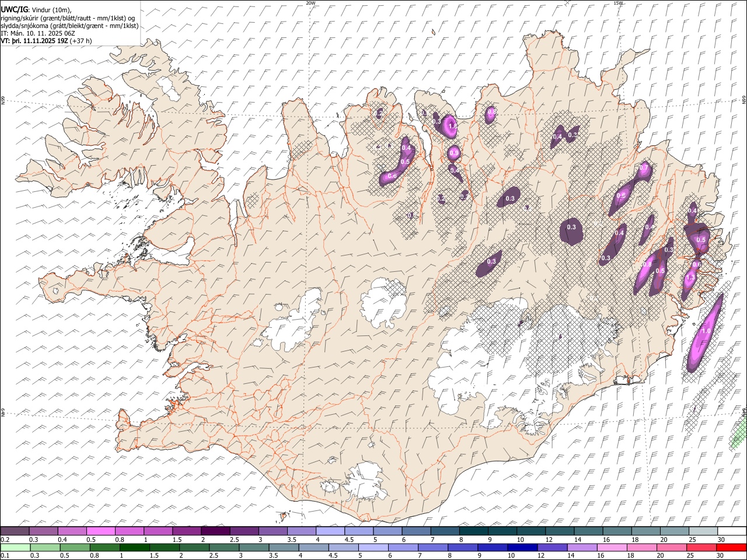Select the 0.5 green swatch in the lower legend row

pos(75,547)
